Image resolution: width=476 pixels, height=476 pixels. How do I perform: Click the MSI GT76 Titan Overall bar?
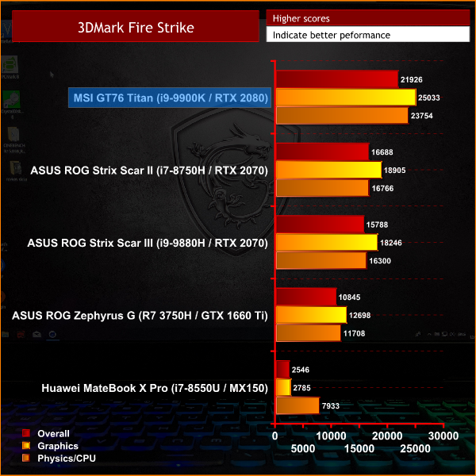(337, 79)
